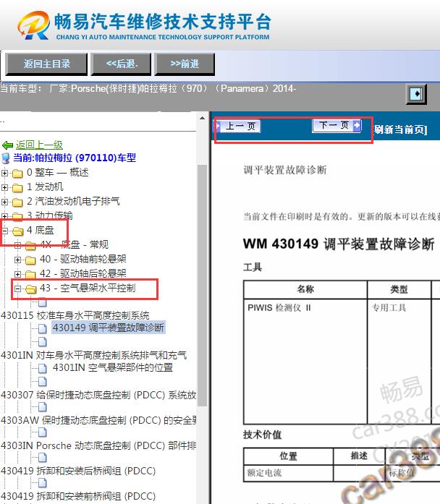Image resolution: width=440 pixels, height=504 pixels.
Task: Expand the 4X 底盘 - 常规 node
Action: [17, 245]
